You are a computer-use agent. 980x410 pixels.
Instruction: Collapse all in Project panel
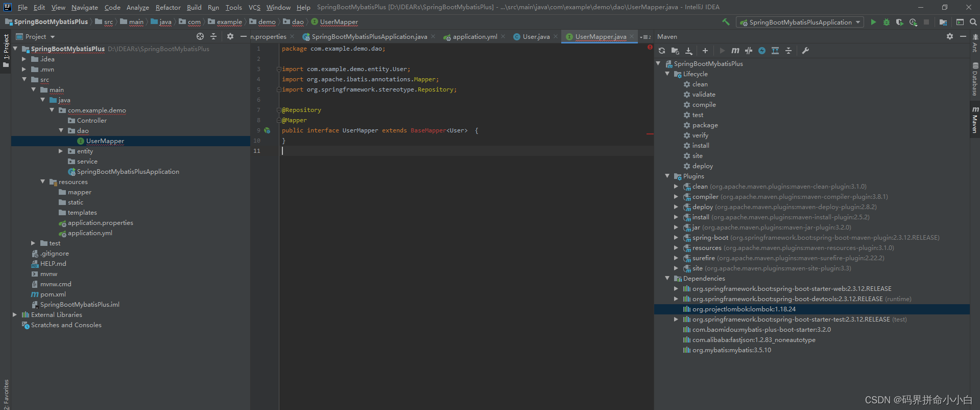click(x=213, y=36)
